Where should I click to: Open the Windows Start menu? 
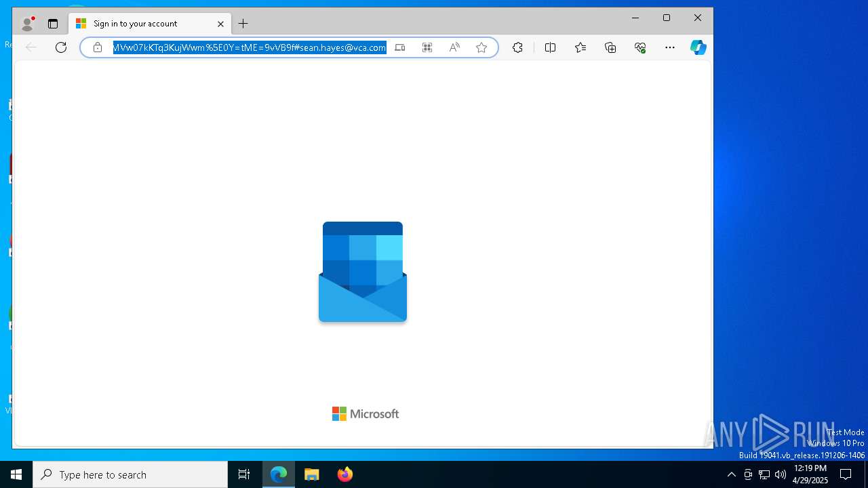(x=16, y=474)
